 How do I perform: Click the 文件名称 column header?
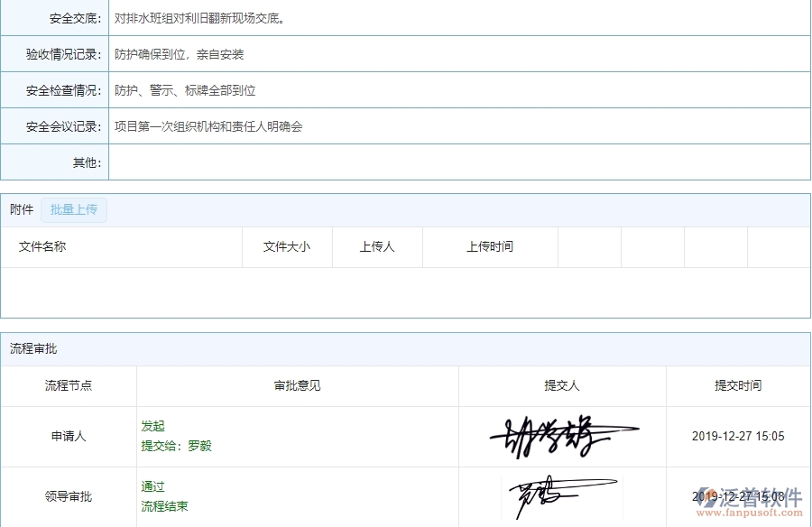coord(41,246)
